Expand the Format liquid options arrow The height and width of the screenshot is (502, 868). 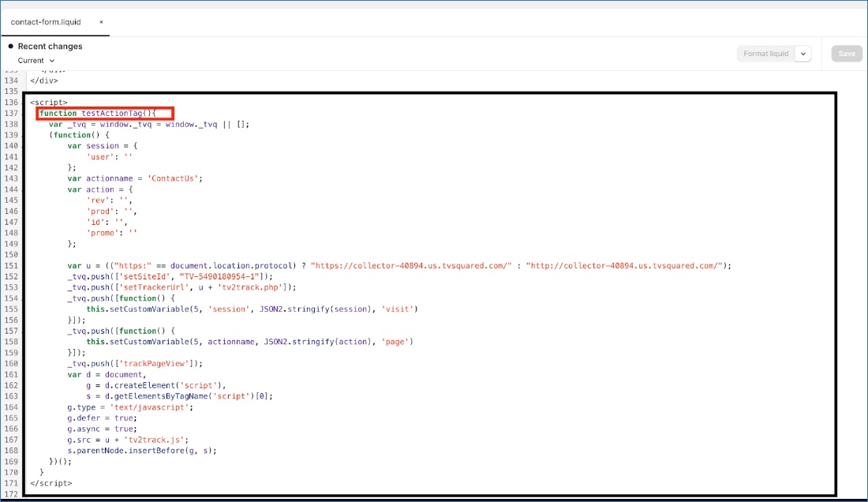tap(803, 54)
